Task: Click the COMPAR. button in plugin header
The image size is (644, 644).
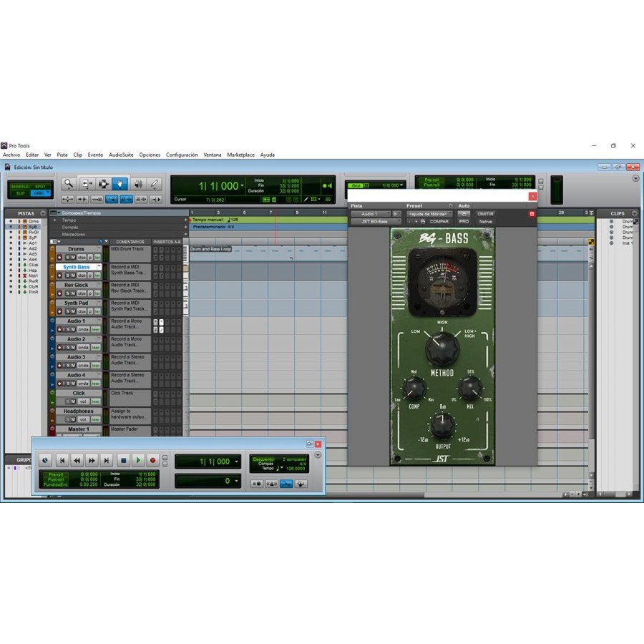Action: (x=439, y=222)
